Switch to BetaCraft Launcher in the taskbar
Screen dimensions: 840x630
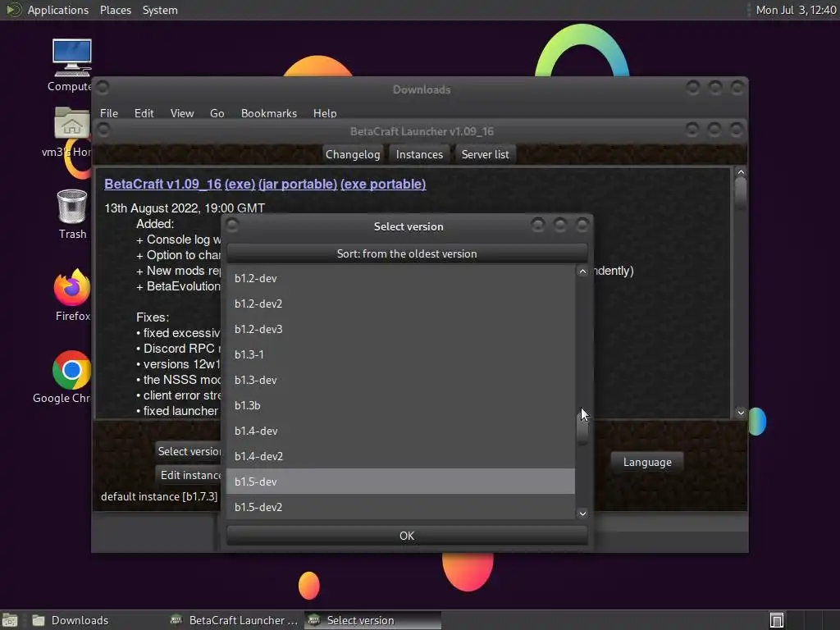[x=235, y=620]
